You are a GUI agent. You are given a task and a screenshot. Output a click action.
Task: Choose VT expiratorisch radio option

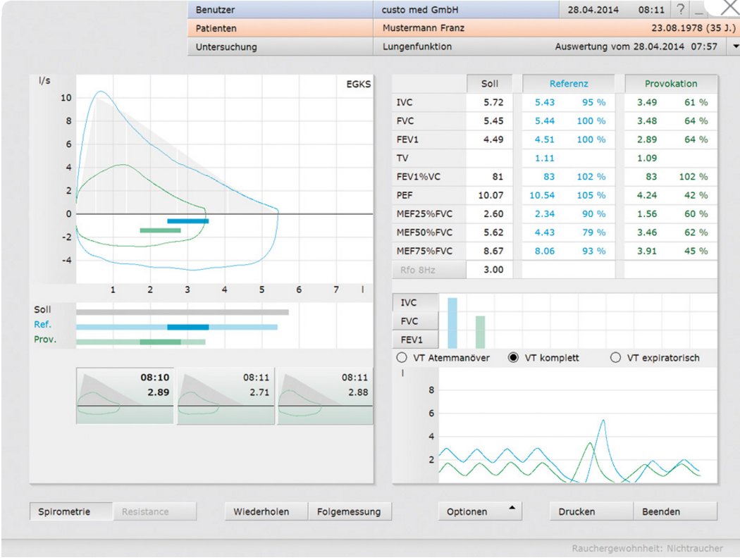tap(615, 358)
